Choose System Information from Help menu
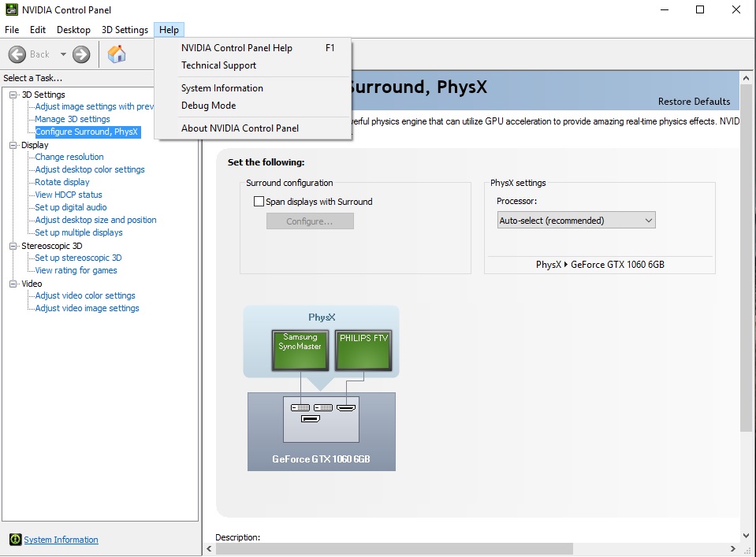Image resolution: width=756 pixels, height=557 pixels. [x=254, y=88]
